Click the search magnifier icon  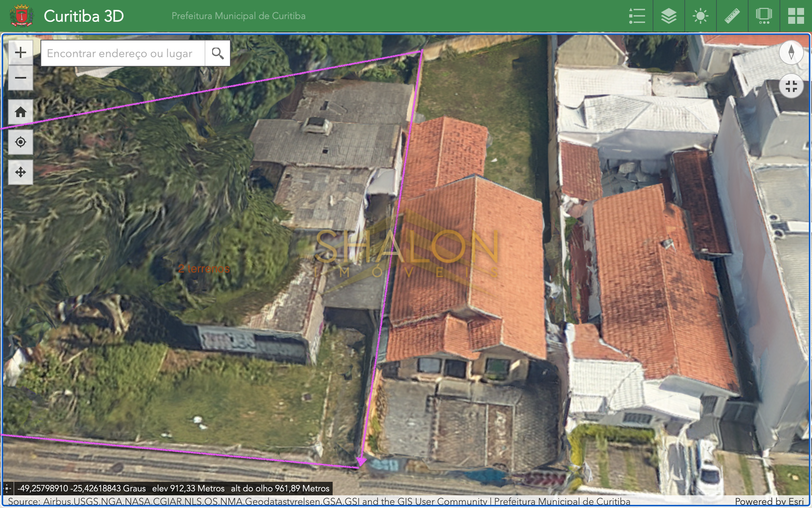point(218,53)
